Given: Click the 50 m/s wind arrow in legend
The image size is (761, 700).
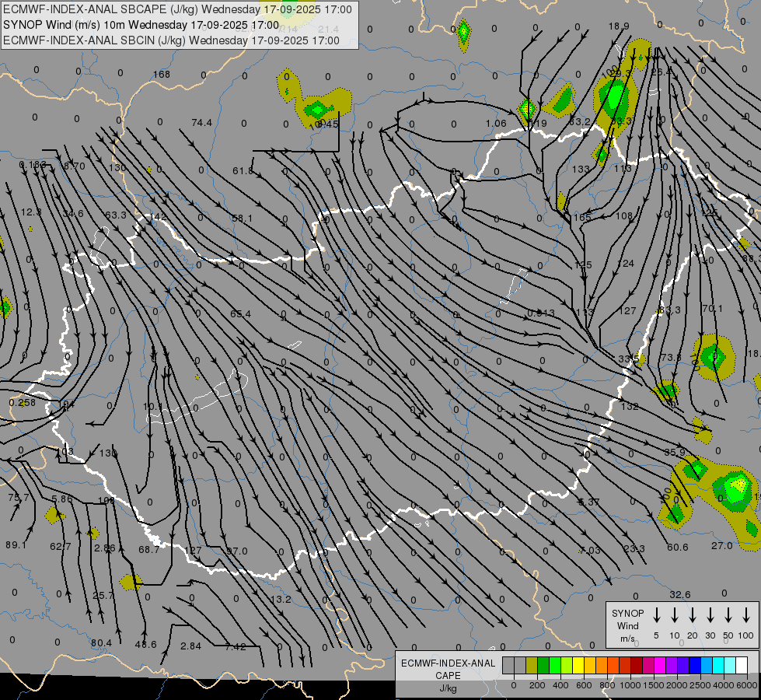Looking at the screenshot, I should pyautogui.click(x=728, y=614).
